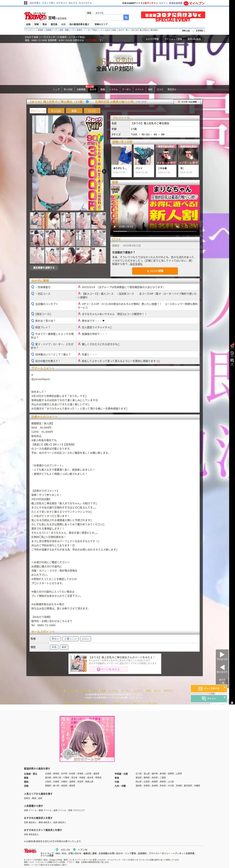Click the マイショップ登録 button

[173, 39]
